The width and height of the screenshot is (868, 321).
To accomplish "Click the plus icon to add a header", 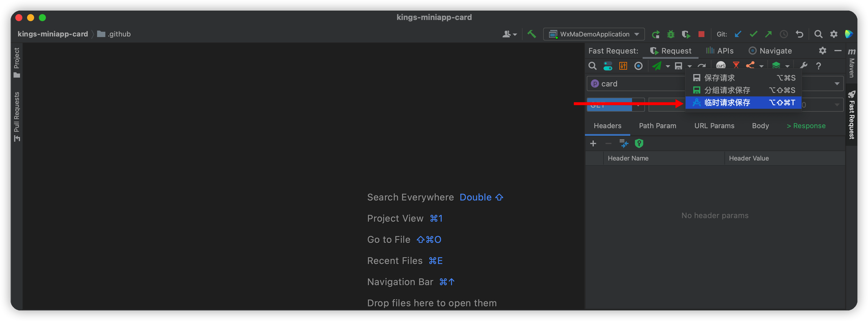I will (593, 144).
